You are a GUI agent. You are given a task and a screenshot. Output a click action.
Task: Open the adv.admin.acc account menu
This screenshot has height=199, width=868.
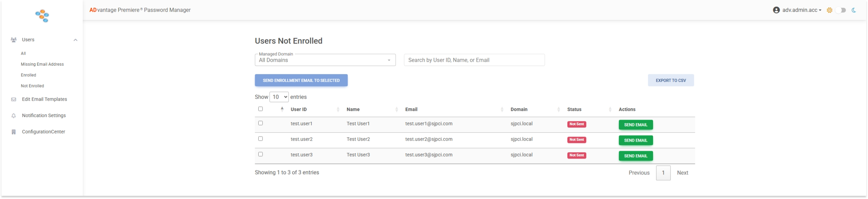801,10
